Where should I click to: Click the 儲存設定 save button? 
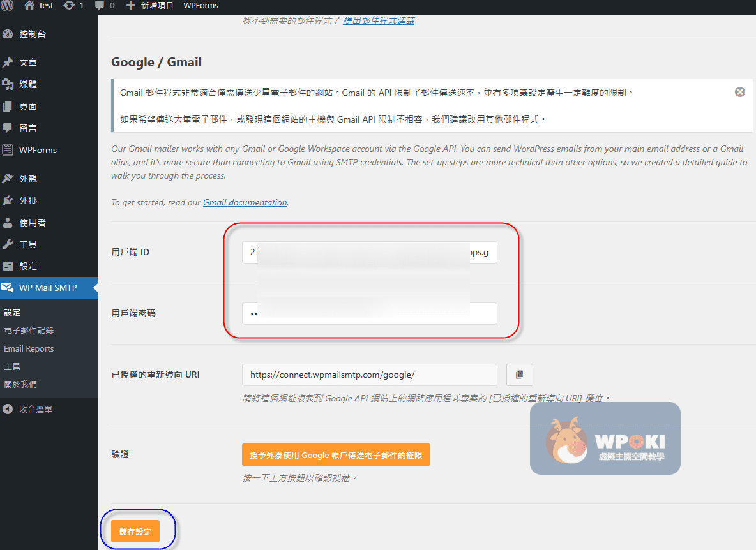pos(135,531)
